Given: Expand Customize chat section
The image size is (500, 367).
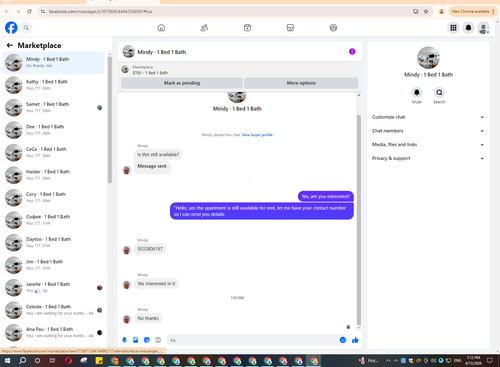Looking at the screenshot, I should coord(428,117).
